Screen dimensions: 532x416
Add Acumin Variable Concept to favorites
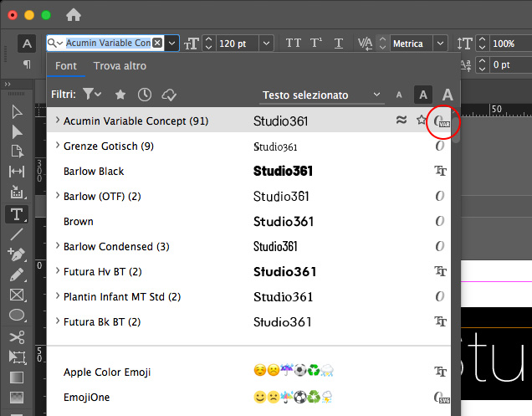coord(421,120)
